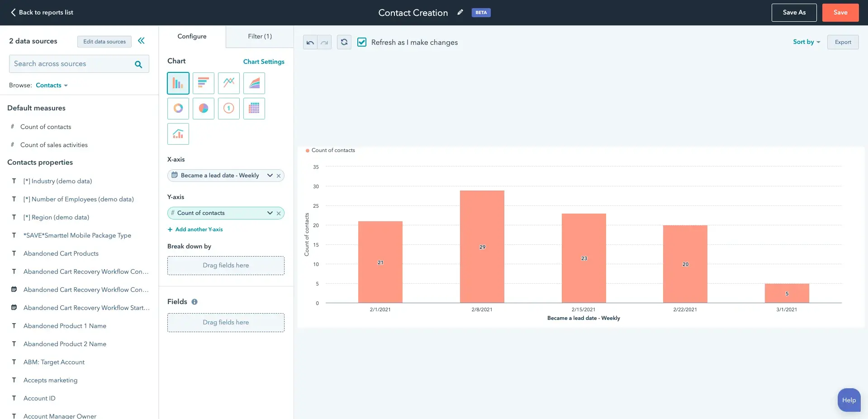Viewport: 868px width, 419px height.
Task: Toggle the Refresh as I make changes checkbox
Action: click(362, 42)
